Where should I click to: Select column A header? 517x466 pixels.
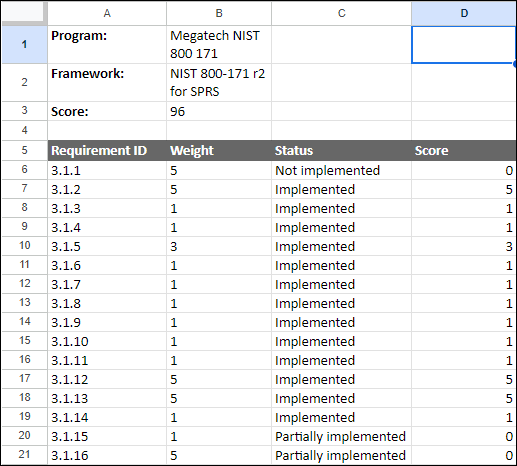[107, 13]
